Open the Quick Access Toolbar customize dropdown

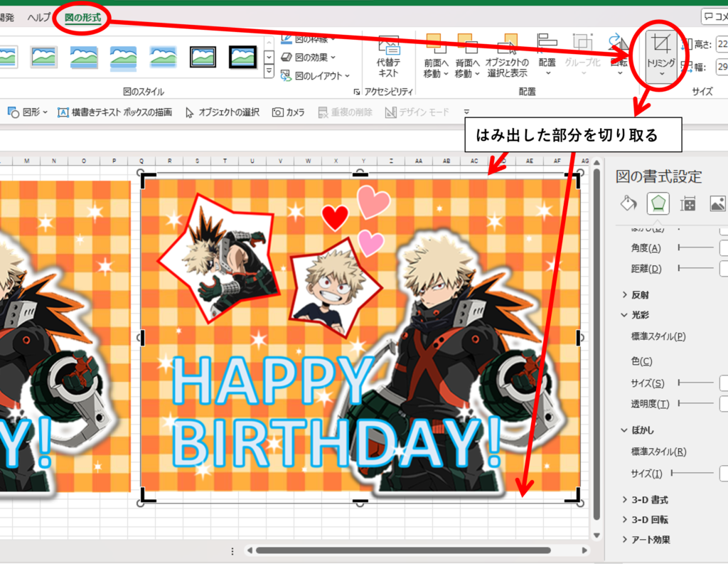tap(466, 112)
